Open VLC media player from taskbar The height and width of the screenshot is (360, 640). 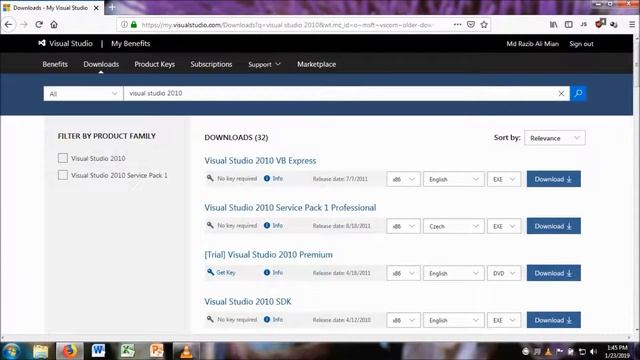tap(186, 351)
